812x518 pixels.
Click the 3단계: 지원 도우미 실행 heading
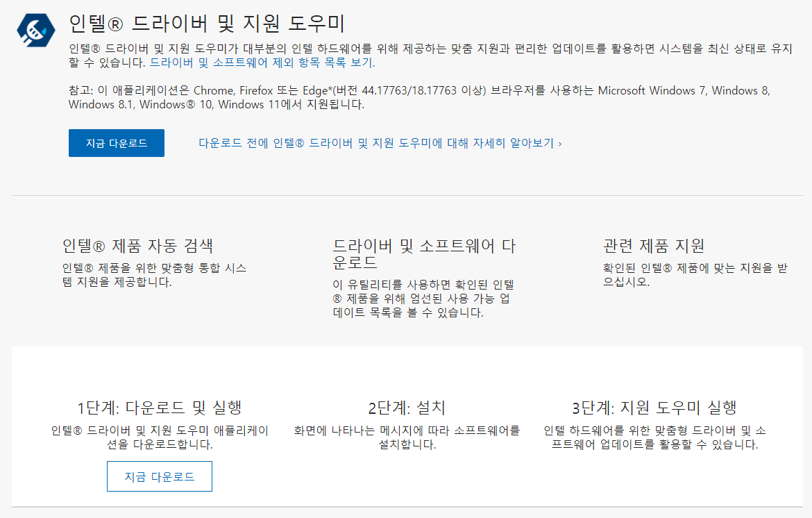tap(654, 408)
